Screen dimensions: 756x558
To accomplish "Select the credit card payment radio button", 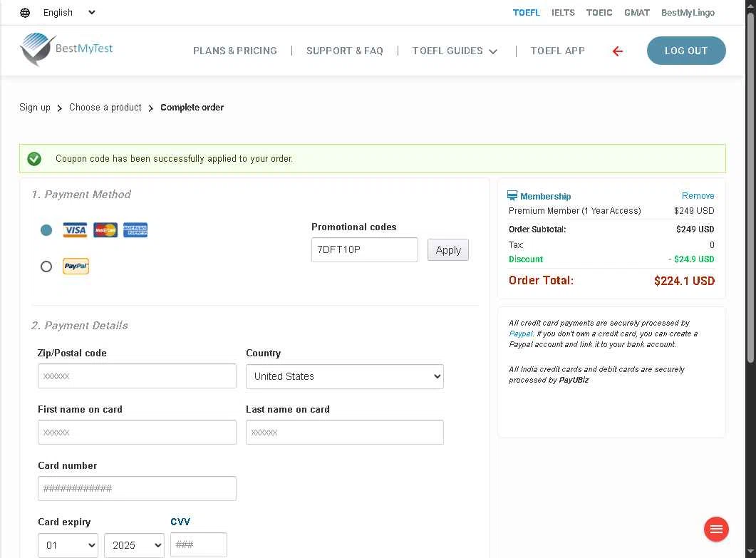I will (46, 230).
